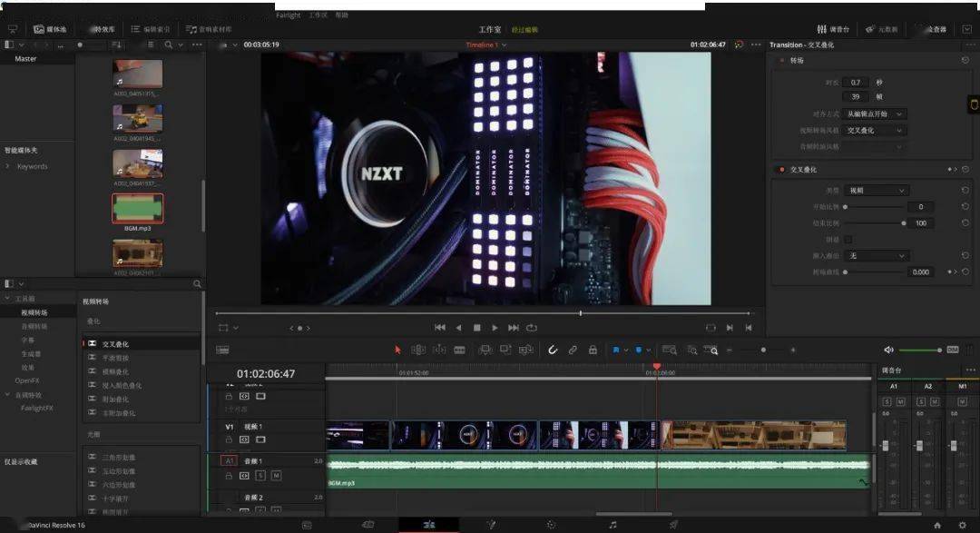This screenshot has height=533, width=980.
Task: Click the Custom Zoom icon
Action: click(711, 350)
